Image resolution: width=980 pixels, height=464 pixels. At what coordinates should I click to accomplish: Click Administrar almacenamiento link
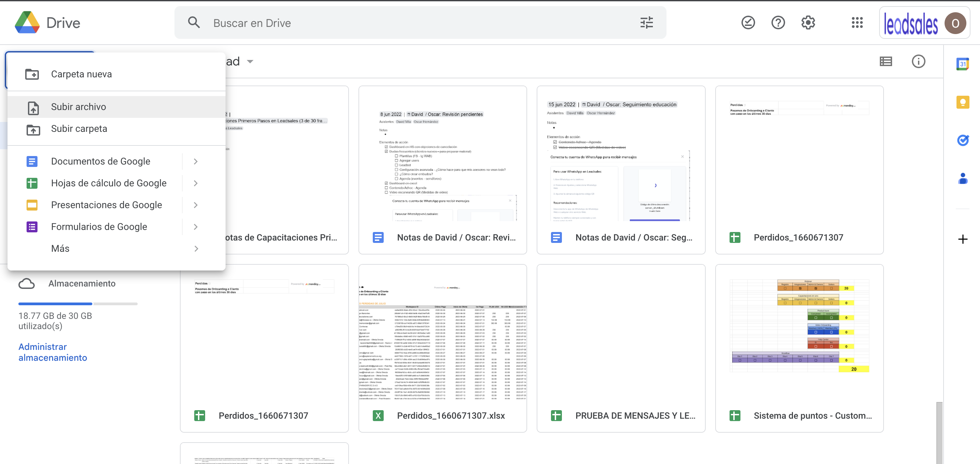52,352
